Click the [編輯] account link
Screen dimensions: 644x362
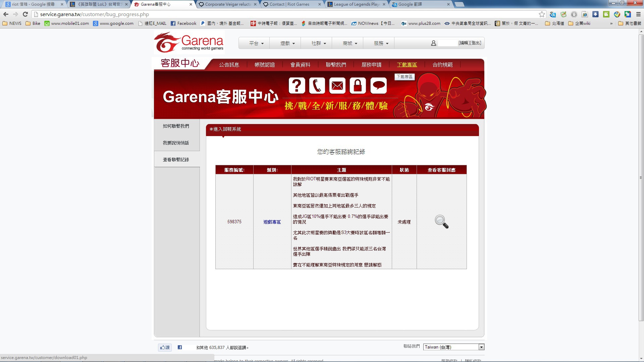coord(464,43)
